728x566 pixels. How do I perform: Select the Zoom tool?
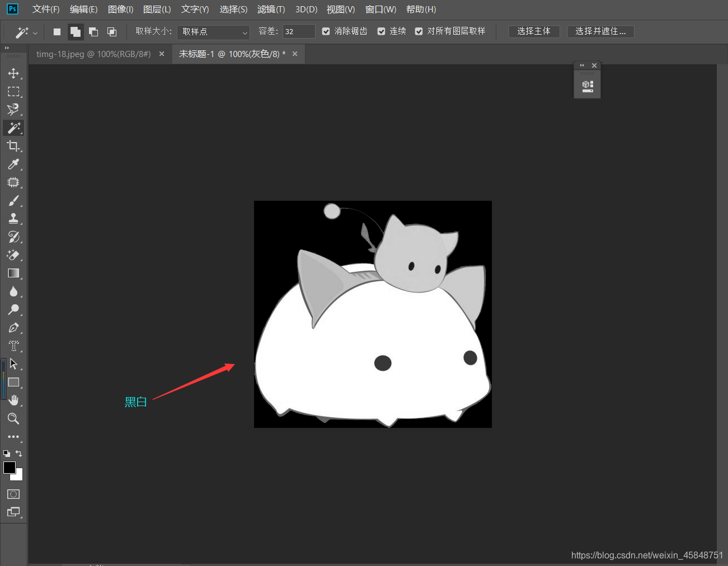point(13,418)
